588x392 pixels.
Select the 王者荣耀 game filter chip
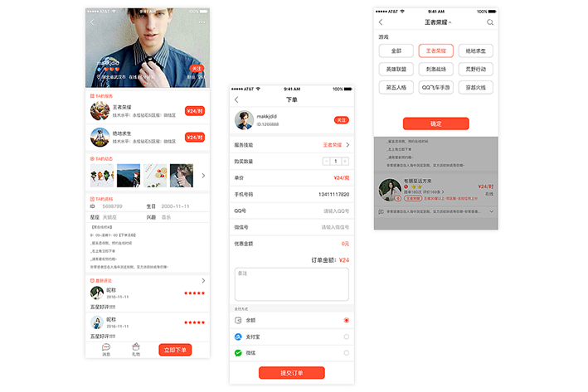coord(435,51)
